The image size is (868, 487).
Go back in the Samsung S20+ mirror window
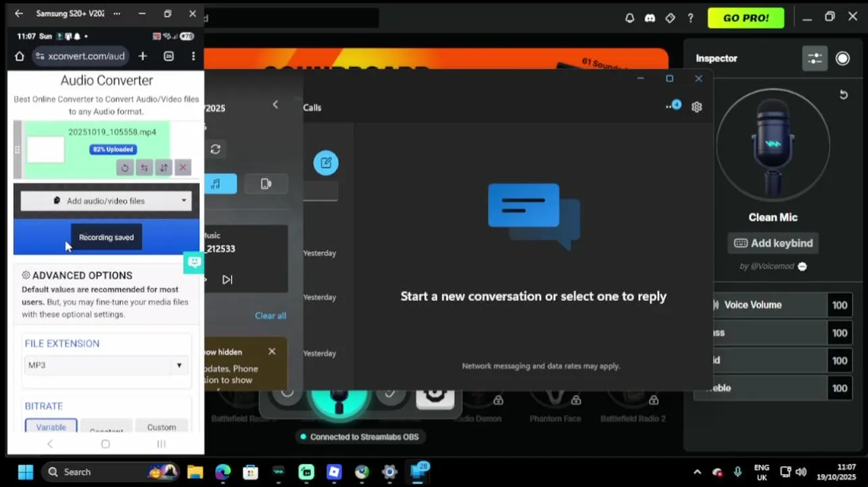18,14
